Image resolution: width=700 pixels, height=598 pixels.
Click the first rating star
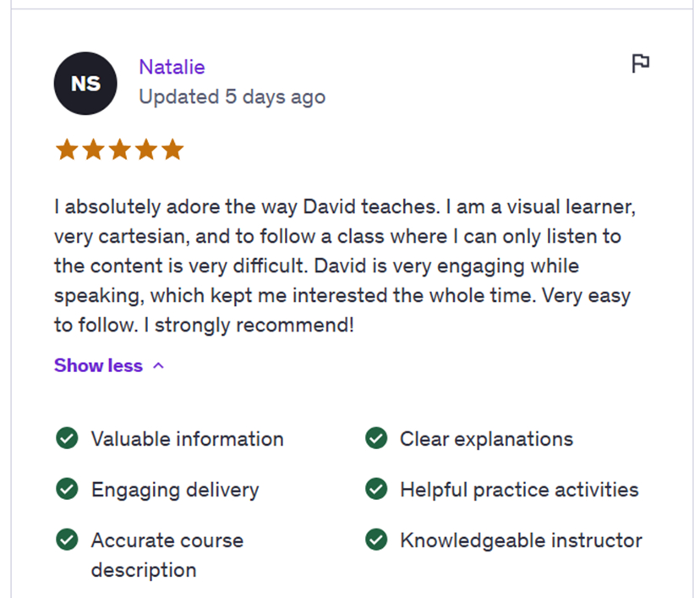(x=67, y=149)
